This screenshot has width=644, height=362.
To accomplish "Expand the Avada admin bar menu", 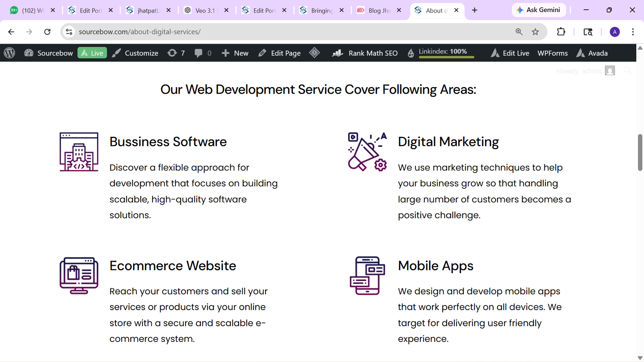I will click(592, 53).
